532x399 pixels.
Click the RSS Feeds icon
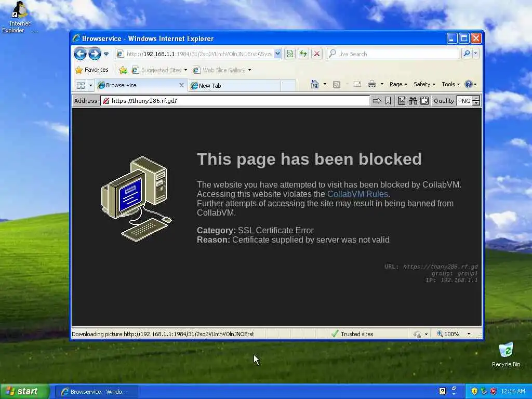pyautogui.click(x=336, y=85)
